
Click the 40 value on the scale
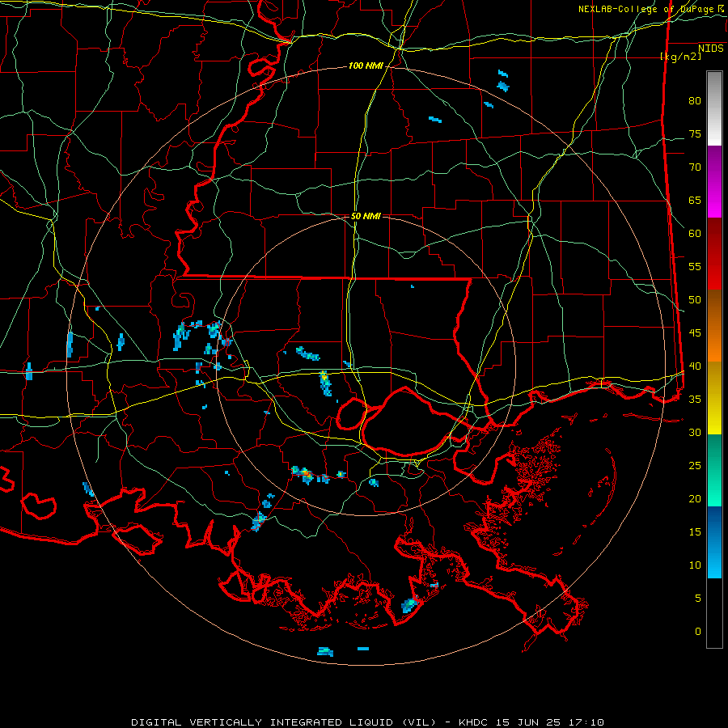[x=695, y=366]
